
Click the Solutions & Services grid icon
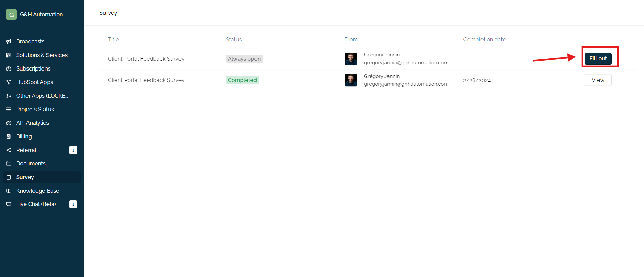click(x=9, y=55)
